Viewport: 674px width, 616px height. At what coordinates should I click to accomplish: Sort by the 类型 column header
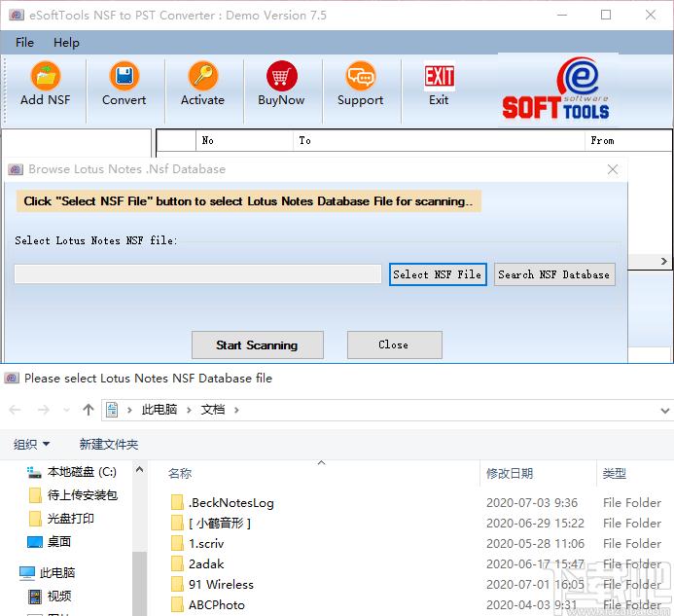(615, 474)
